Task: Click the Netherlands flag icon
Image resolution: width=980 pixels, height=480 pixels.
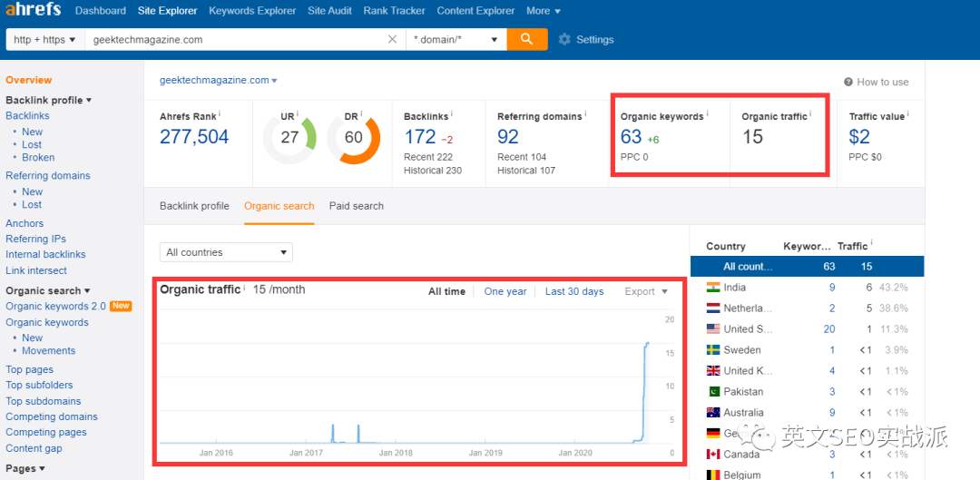Action: click(713, 309)
